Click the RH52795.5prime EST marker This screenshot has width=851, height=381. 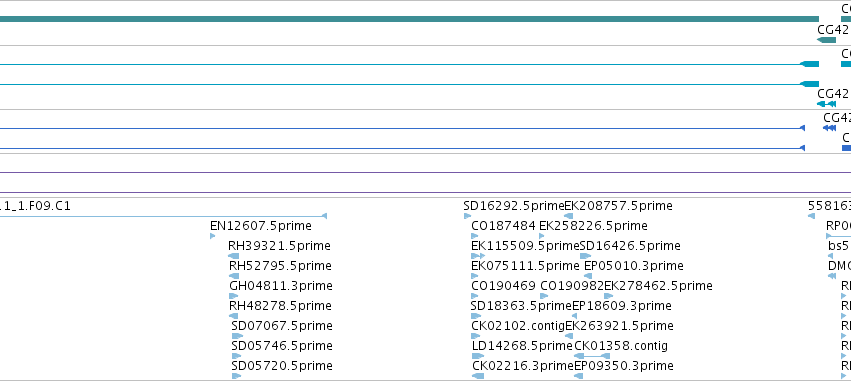234,276
